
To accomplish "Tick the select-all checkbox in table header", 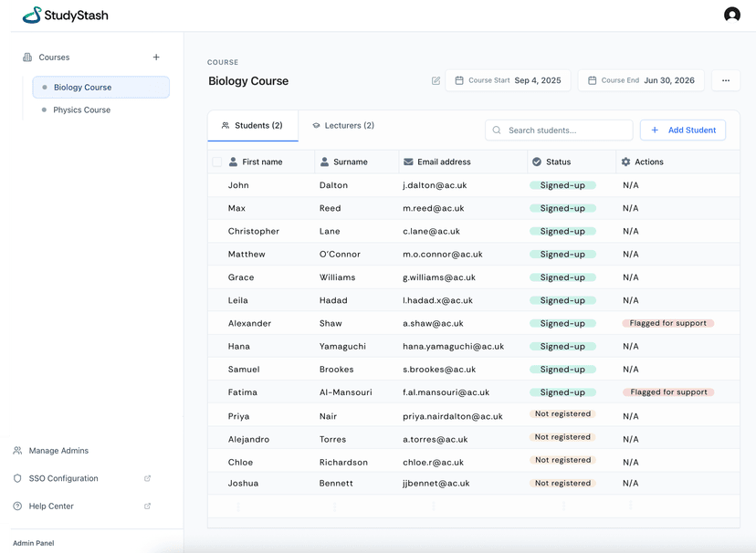I will point(217,162).
